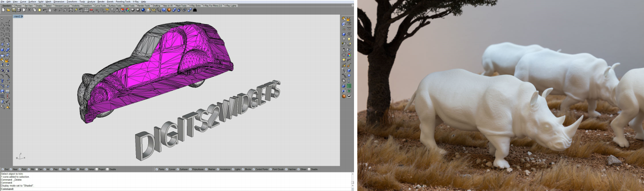Click the Paste clipboard icon
Screen dimensions: 644x191
pyautogui.click(x=40, y=10)
